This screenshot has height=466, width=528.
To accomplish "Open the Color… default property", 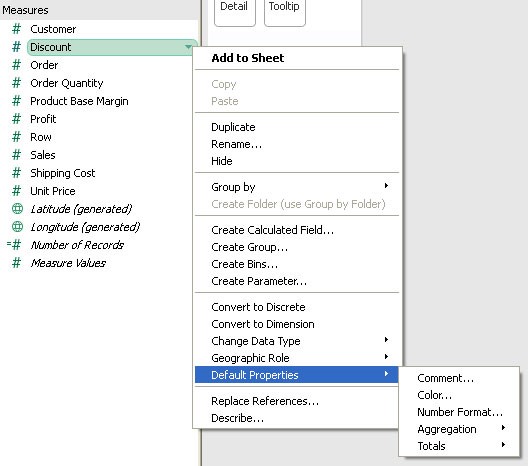I will [434, 395].
